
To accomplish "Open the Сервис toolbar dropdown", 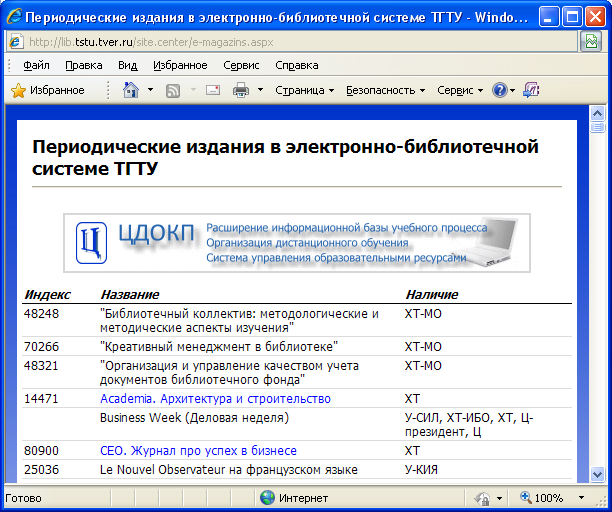I will coord(460,90).
